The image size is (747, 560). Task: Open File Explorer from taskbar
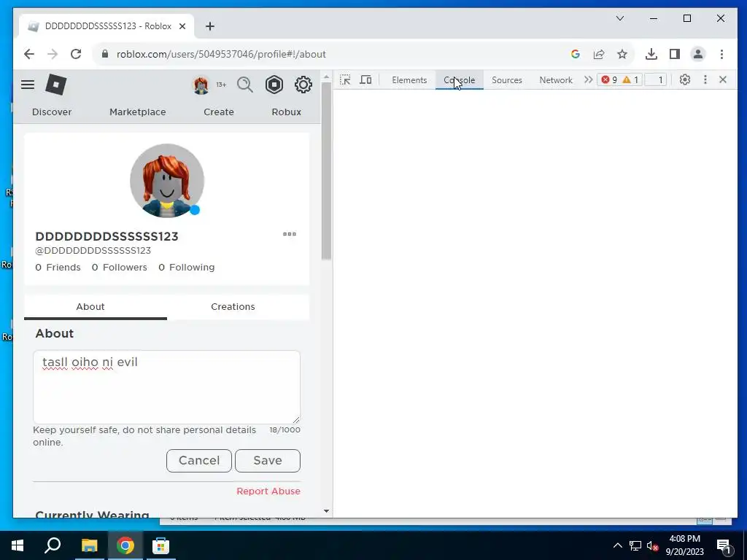[x=89, y=545]
